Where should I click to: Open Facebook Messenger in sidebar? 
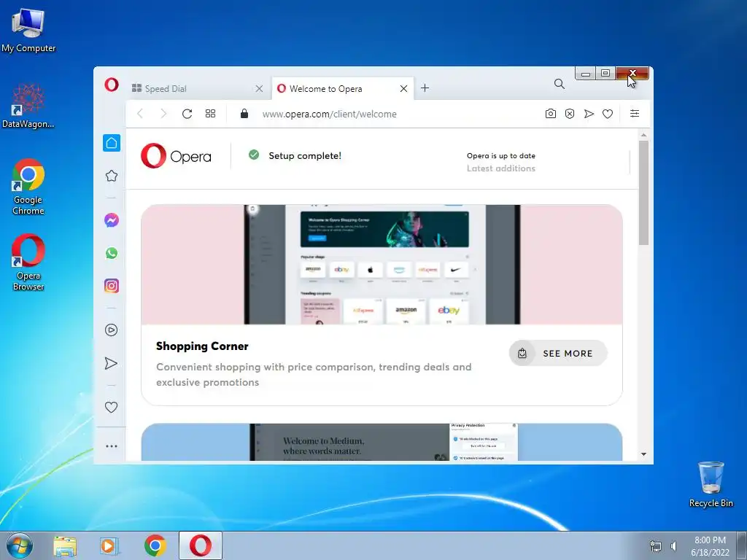click(112, 220)
